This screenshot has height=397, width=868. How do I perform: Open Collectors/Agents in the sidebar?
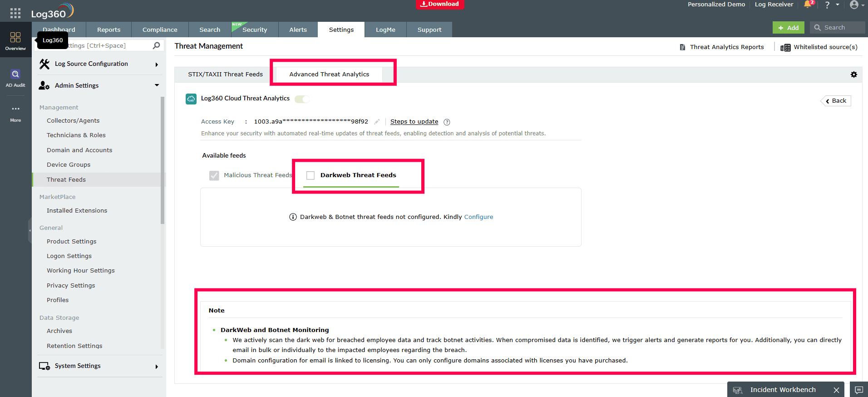pyautogui.click(x=73, y=121)
